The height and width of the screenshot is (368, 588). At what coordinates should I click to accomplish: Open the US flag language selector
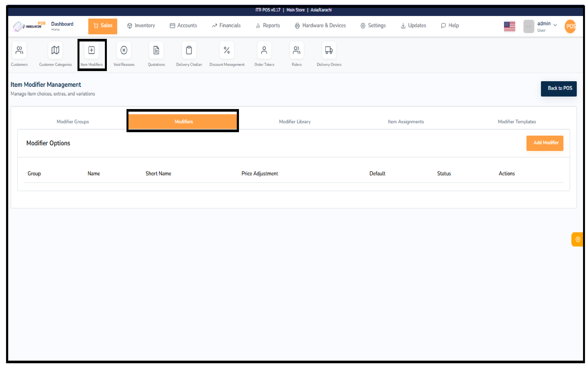[x=509, y=26]
